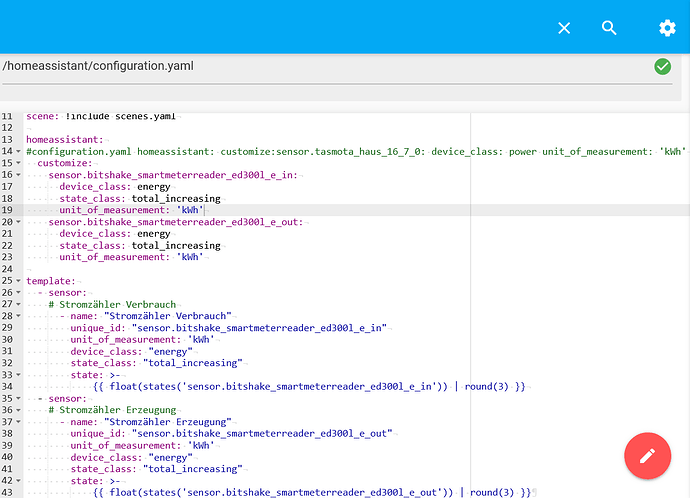Viewport: 690px width, 498px height.
Task: Collapse name Stromzähler Erzeugung entry line 37
Action: (x=18, y=422)
